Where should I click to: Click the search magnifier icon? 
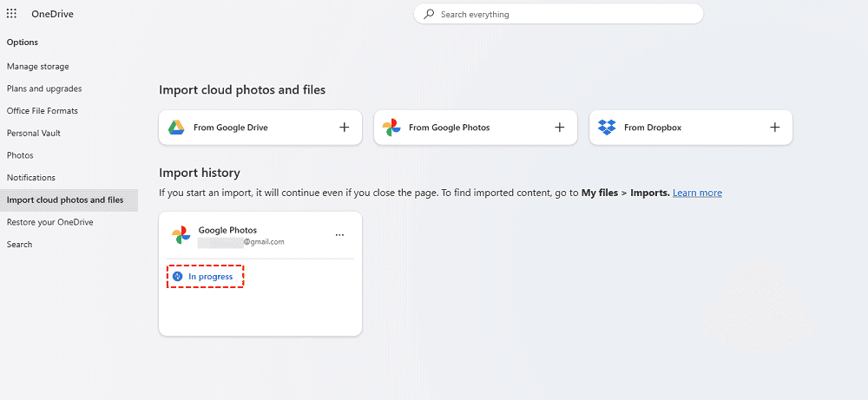click(429, 15)
